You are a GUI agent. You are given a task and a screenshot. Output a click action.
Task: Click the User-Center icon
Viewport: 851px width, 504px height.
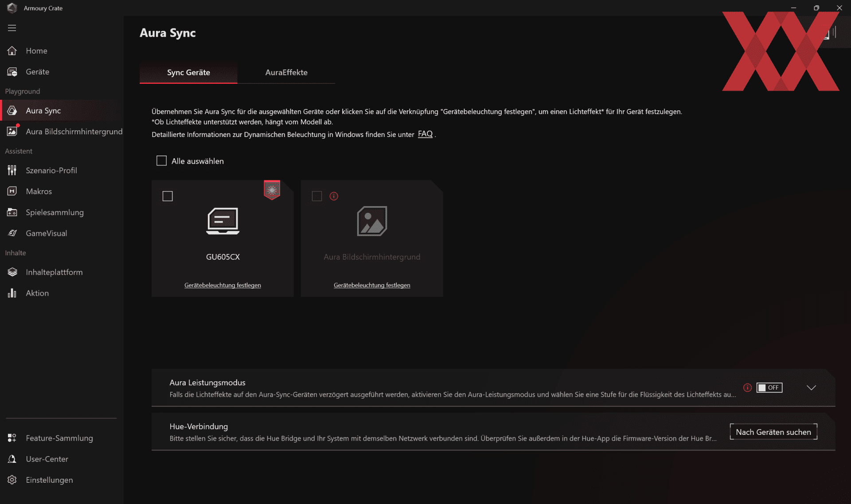[x=12, y=459]
